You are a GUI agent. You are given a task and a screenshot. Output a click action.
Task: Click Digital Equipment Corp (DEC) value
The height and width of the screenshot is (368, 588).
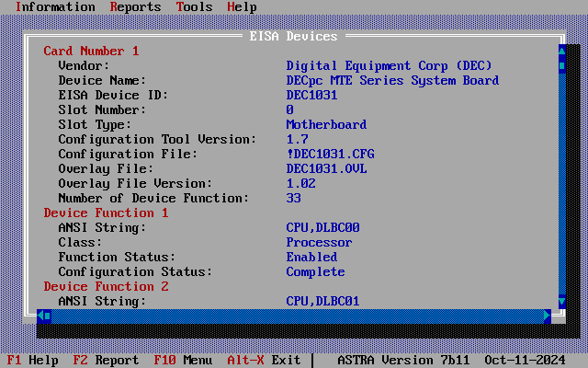tap(389, 65)
